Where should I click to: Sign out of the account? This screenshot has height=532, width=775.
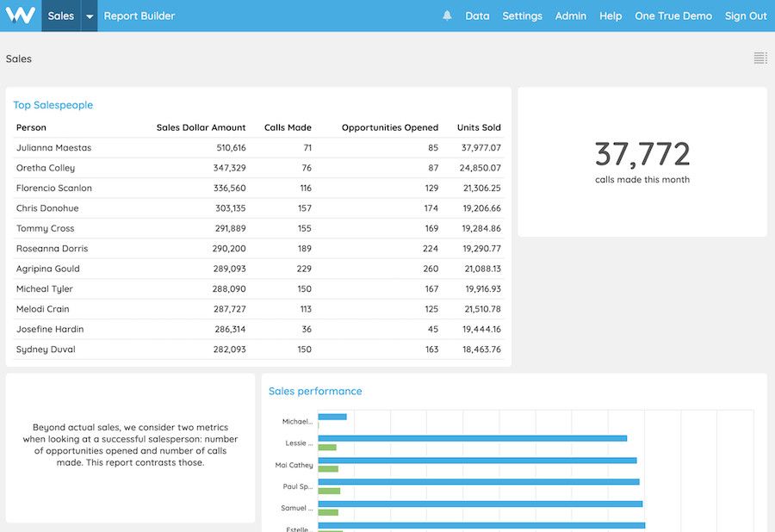tap(745, 15)
